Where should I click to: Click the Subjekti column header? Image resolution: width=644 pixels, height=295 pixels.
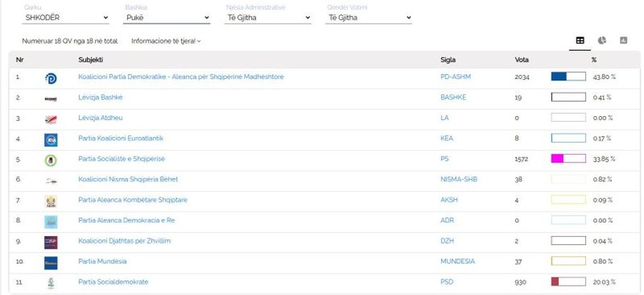pos(90,60)
